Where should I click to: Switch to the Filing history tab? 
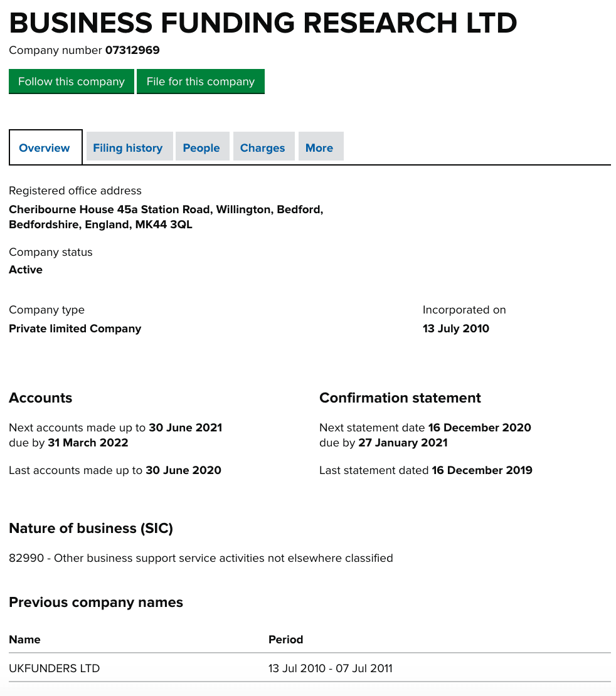coord(128,148)
